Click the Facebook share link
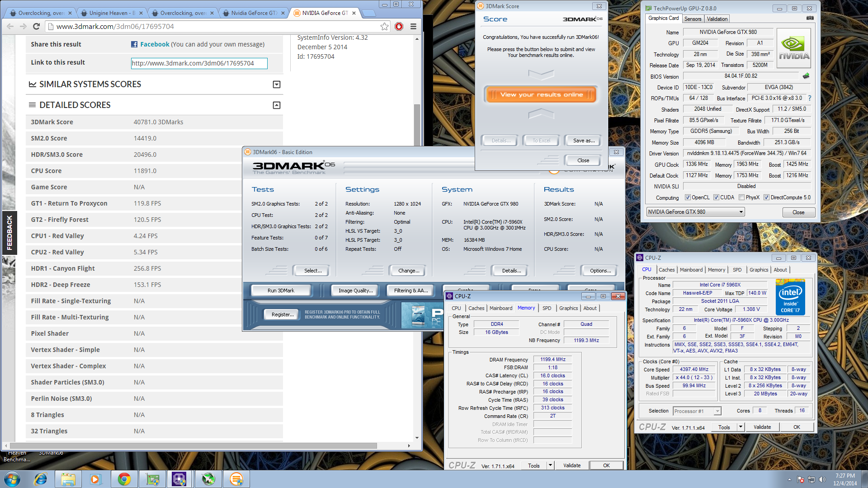Image resolution: width=868 pixels, height=488 pixels. 155,44
